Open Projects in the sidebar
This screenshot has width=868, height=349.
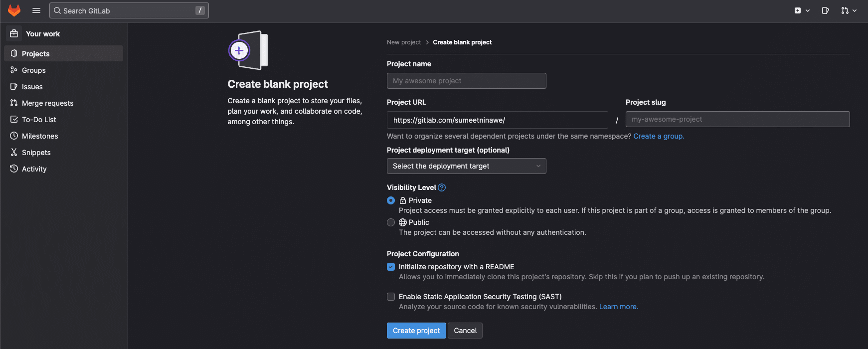[x=64, y=53]
